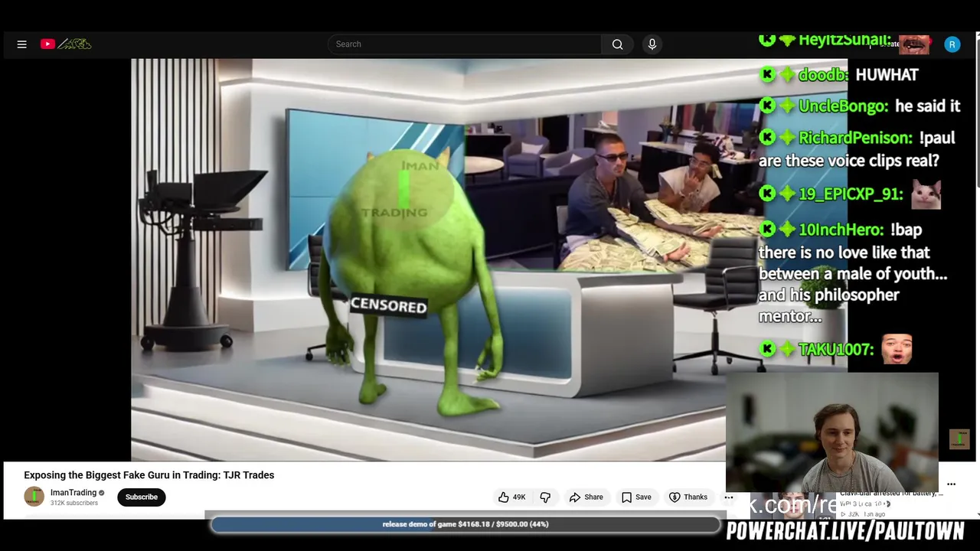This screenshot has height=551, width=980.
Task: Click the face emote in TAKU1007 message
Action: pyautogui.click(x=897, y=349)
